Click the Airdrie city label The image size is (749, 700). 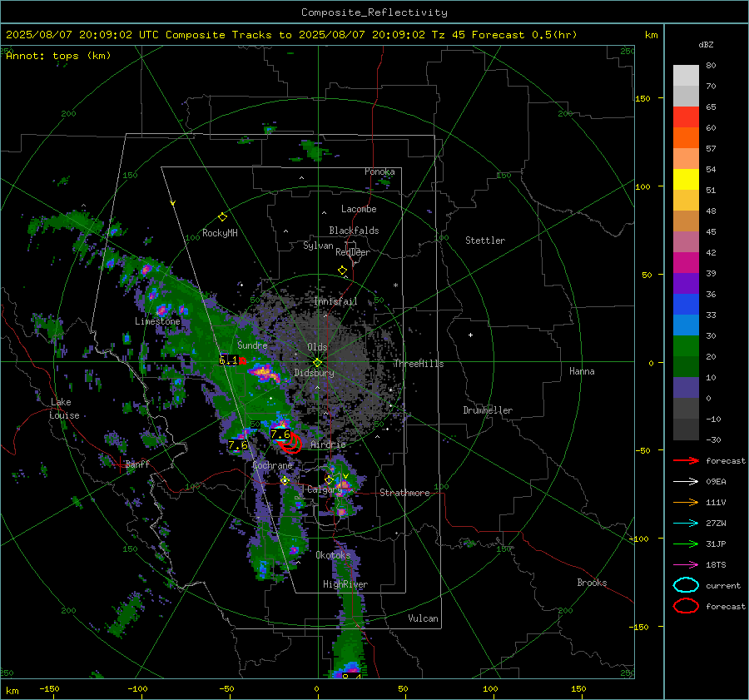[328, 444]
